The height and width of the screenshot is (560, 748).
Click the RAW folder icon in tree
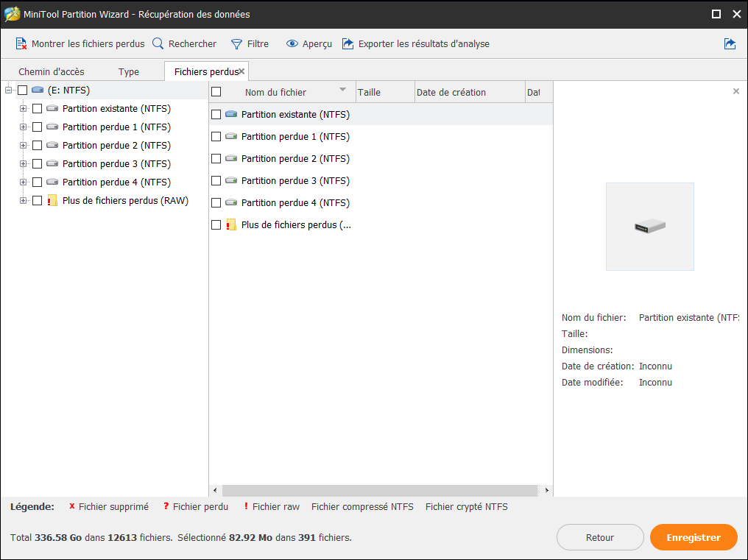(x=52, y=200)
